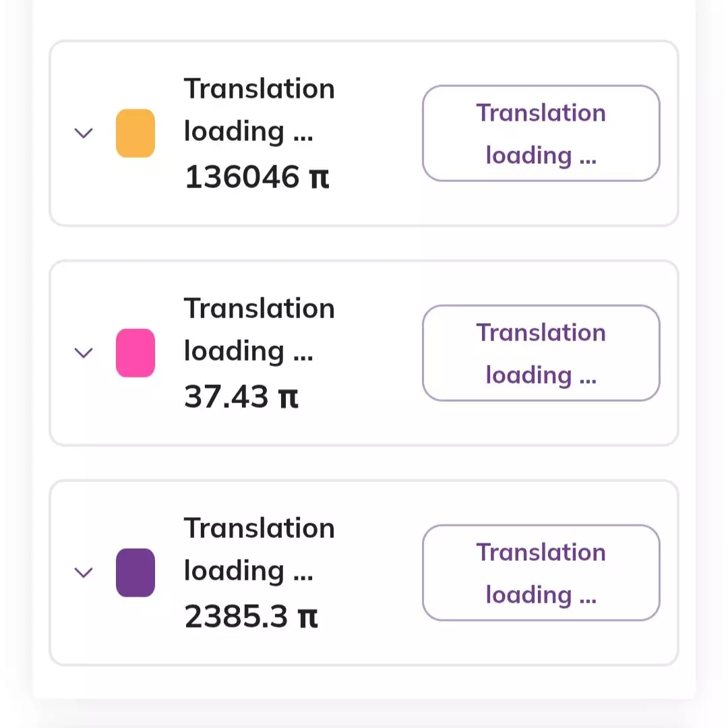Viewport: 728px width, 728px height.
Task: Expand the pink category row chevron
Action: [x=83, y=353]
